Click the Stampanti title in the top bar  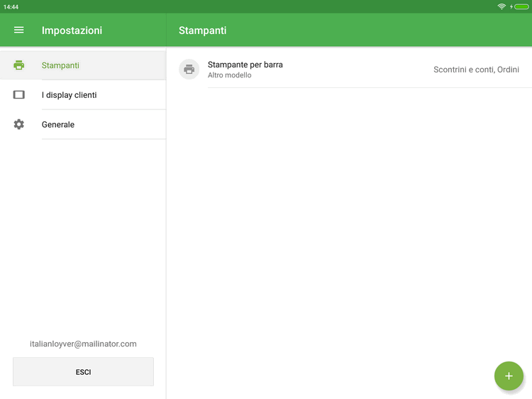[202, 31]
